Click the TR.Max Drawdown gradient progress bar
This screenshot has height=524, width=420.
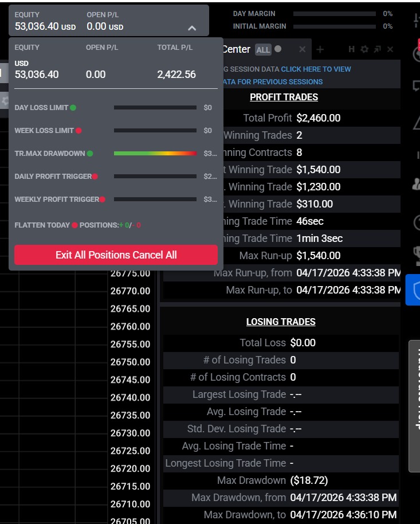tap(155, 154)
